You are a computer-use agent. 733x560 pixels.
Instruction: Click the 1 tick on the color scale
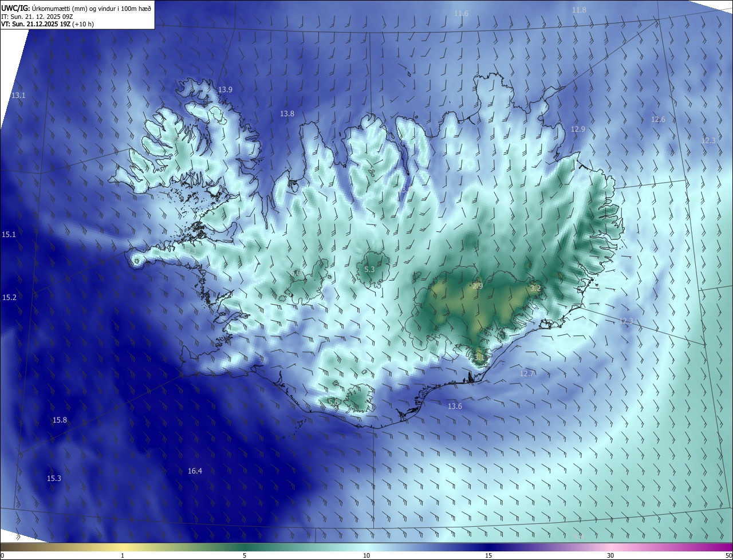click(123, 555)
